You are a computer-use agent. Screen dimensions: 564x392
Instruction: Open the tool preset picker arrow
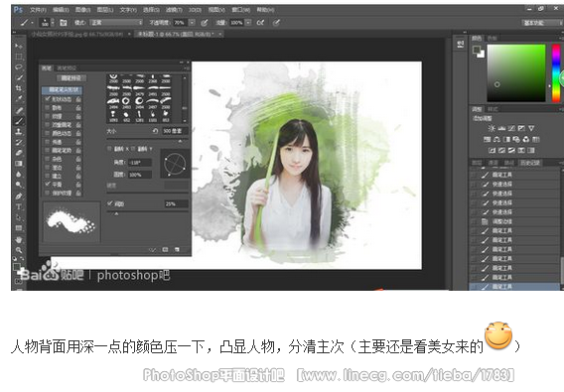click(33, 23)
